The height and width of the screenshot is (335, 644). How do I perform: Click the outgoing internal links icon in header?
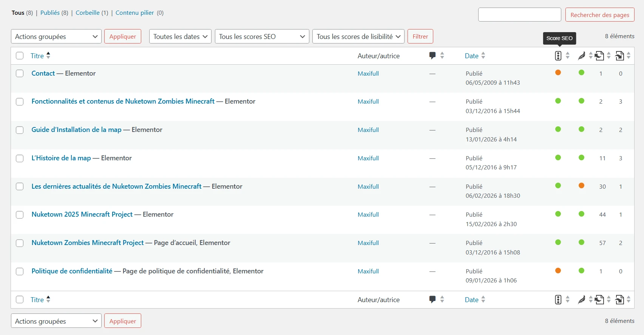pos(599,56)
